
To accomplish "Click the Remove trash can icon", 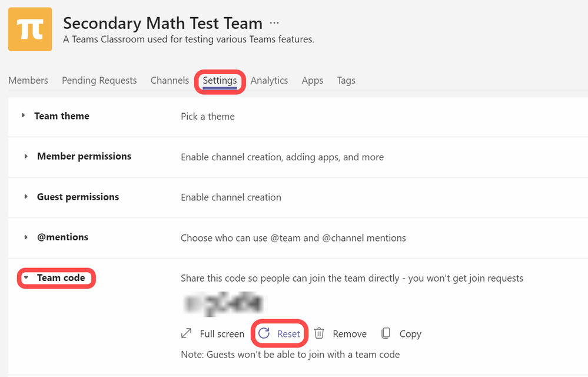I will tap(319, 333).
